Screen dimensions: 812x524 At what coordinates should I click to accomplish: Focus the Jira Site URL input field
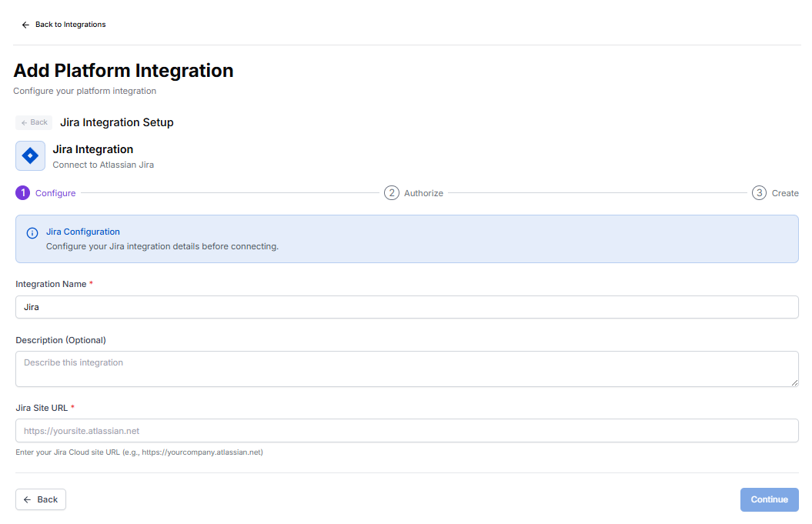pos(407,431)
